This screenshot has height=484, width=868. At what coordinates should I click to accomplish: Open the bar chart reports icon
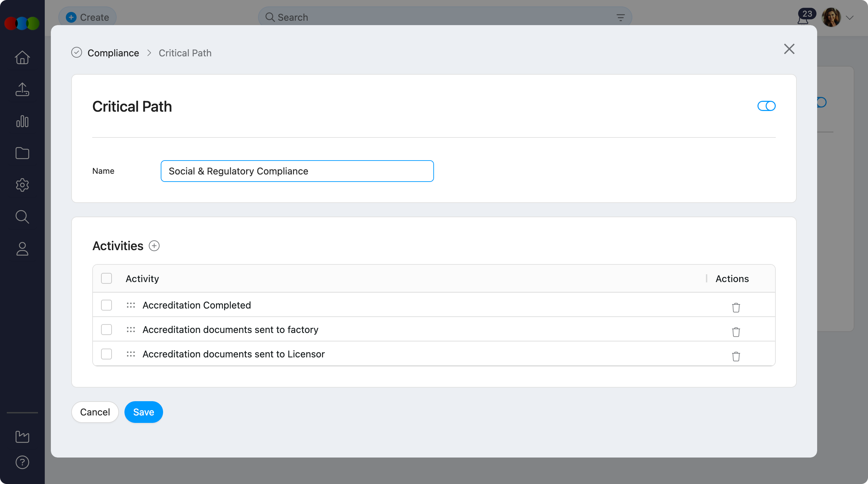22,121
